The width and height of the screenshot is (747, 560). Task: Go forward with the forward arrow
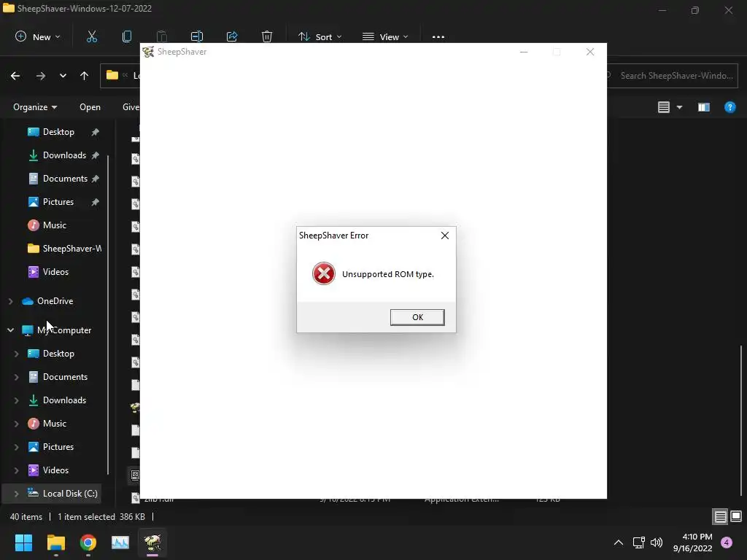(x=41, y=76)
